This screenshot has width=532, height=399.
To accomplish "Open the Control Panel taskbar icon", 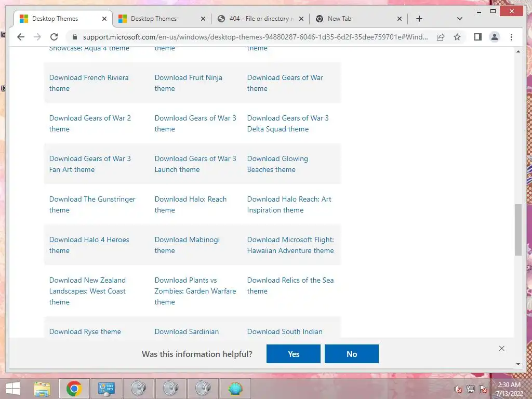I will (x=107, y=389).
